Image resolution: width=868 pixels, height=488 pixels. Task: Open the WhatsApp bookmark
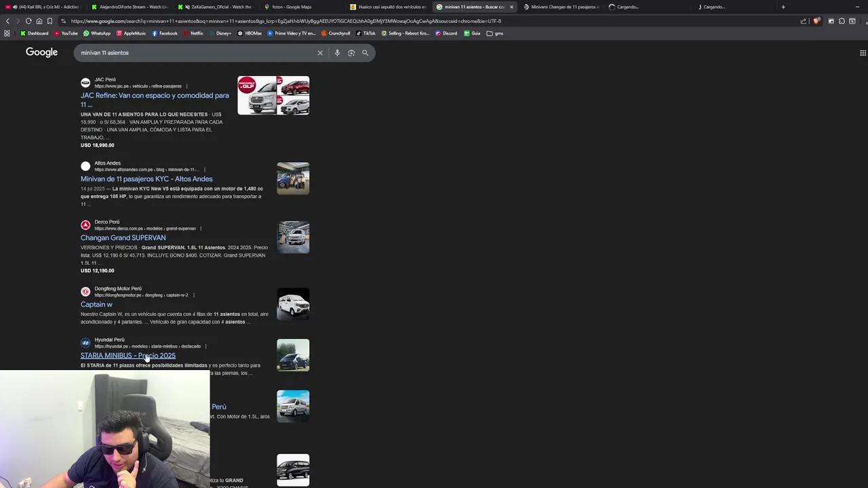[97, 33]
